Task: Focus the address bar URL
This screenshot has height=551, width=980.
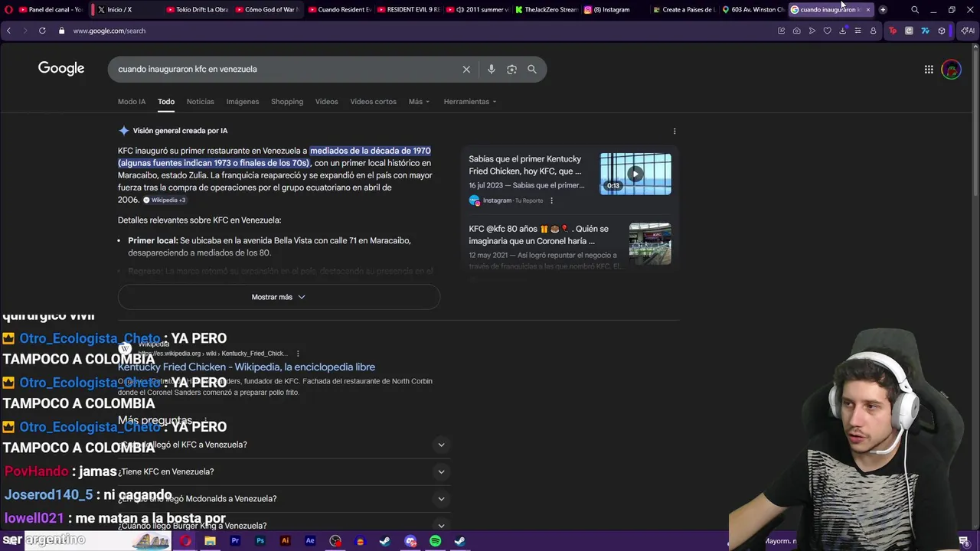Action: coord(109,31)
